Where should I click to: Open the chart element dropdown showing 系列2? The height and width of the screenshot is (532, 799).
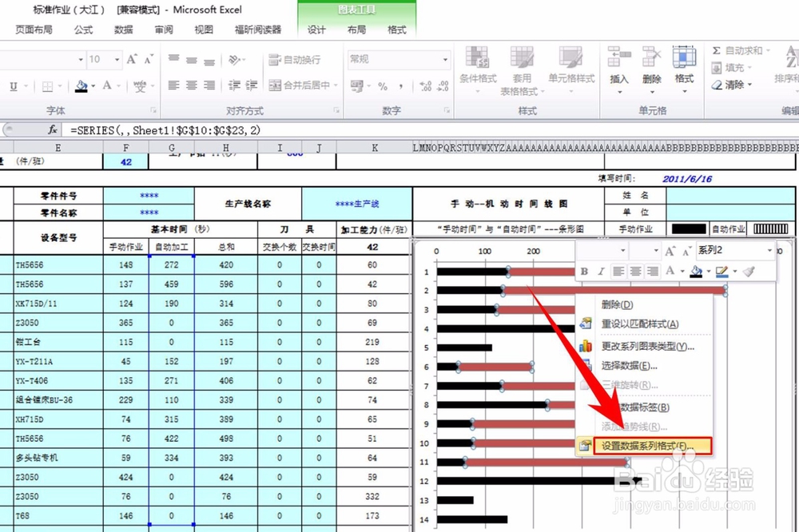pos(769,249)
